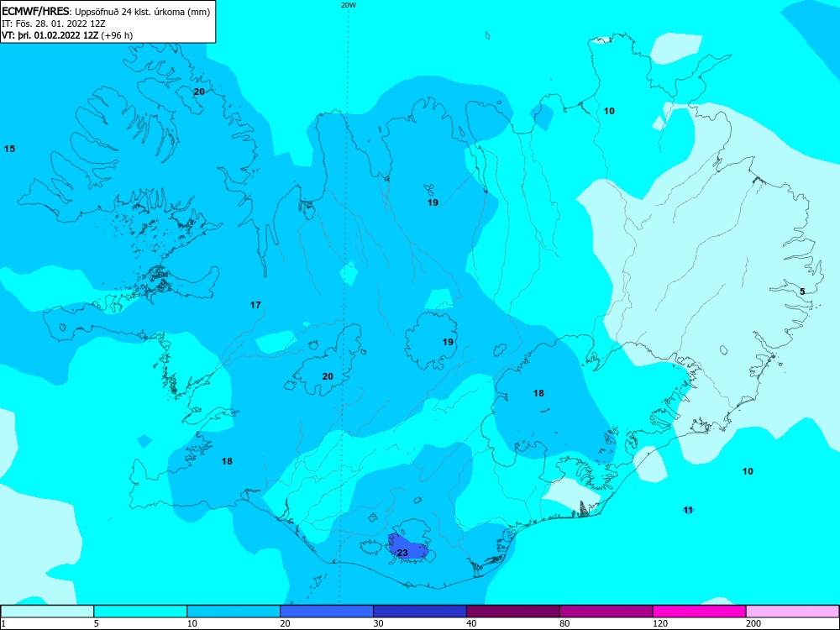Image resolution: width=840 pixels, height=630 pixels.
Task: Click the map value 5 on east coast
Action: (x=802, y=292)
